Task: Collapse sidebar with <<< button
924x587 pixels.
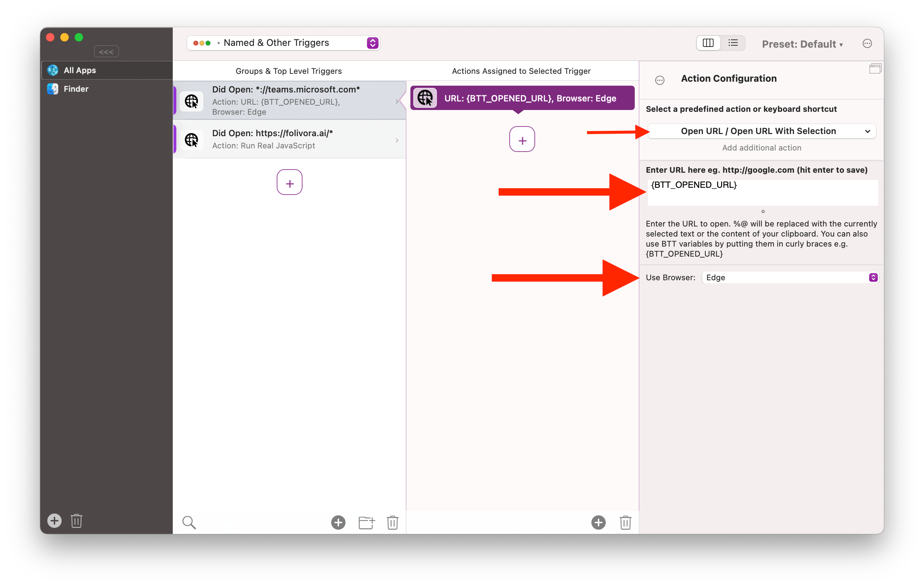Action: [x=106, y=52]
